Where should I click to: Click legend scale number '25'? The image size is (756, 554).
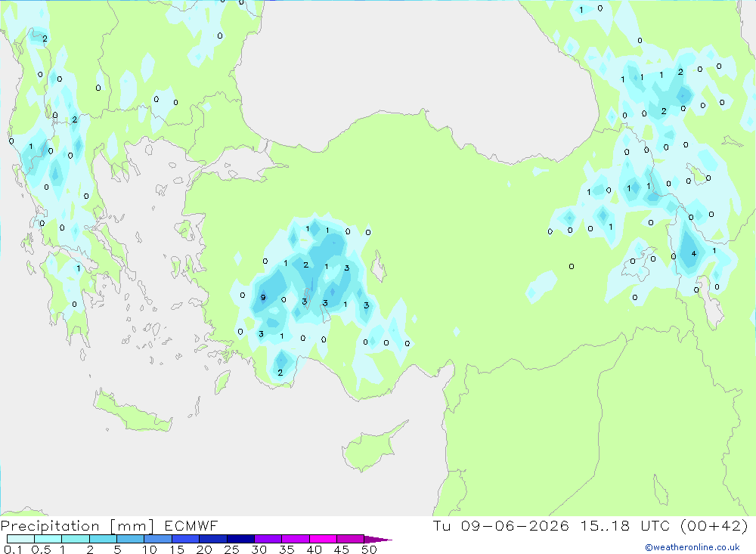click(x=231, y=549)
